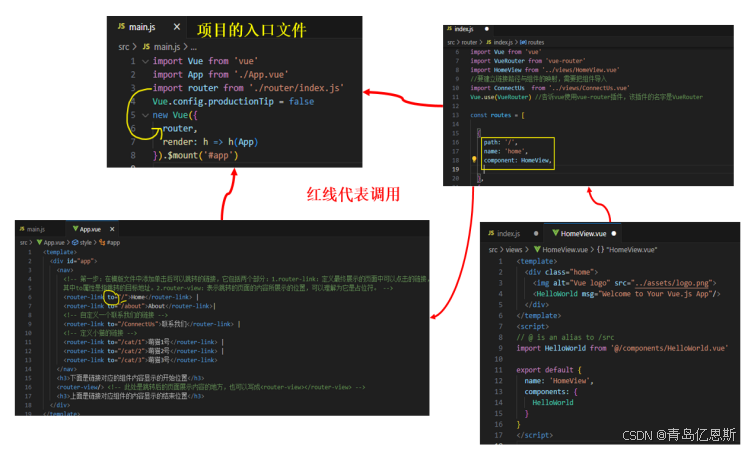The height and width of the screenshot is (449, 748).
Task: Click the "import VueRouter from 'vue-router'" line
Action: (528, 61)
